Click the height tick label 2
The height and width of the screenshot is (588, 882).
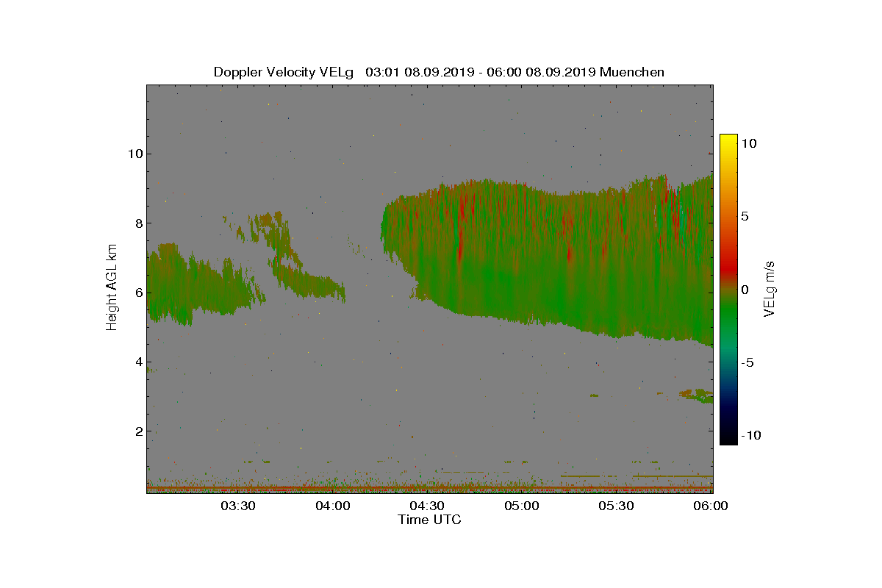(138, 431)
